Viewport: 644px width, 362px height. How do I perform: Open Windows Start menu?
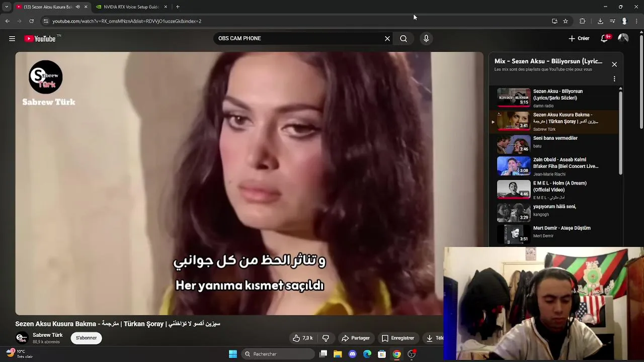point(232,354)
